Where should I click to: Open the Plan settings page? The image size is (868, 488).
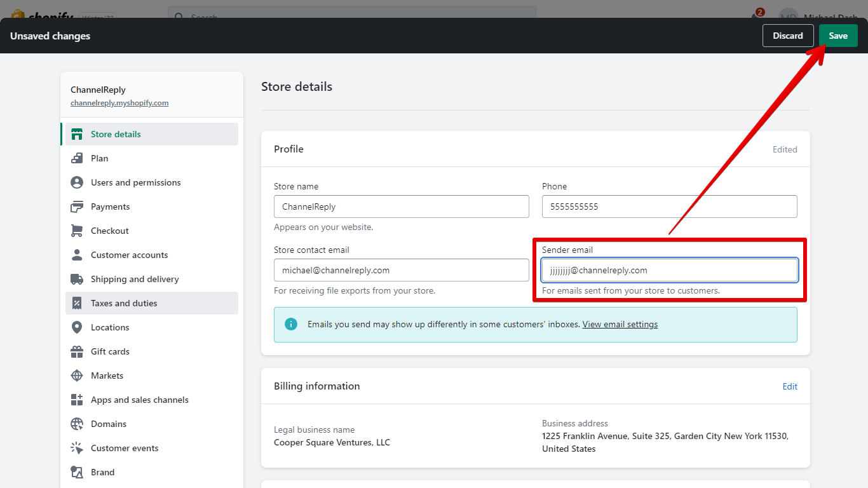152,158
